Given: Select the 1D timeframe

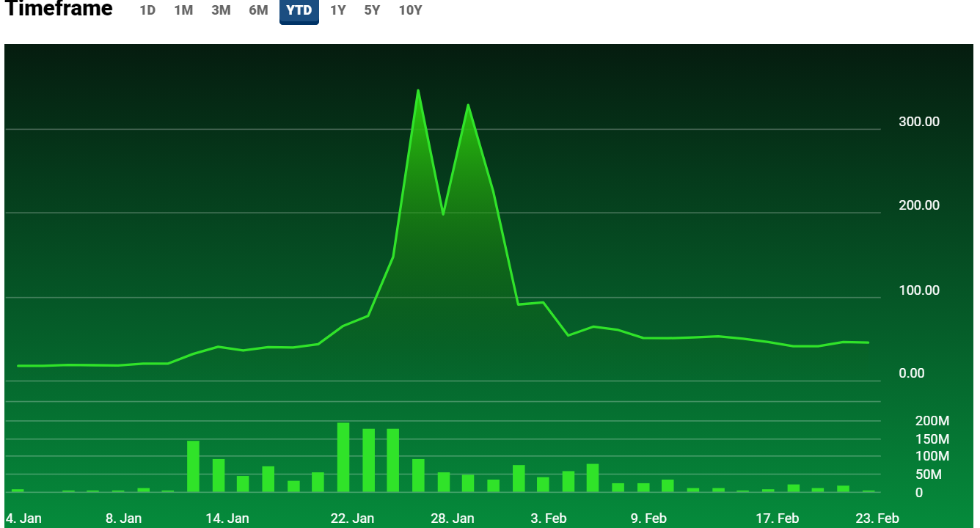Looking at the screenshot, I should [147, 10].
